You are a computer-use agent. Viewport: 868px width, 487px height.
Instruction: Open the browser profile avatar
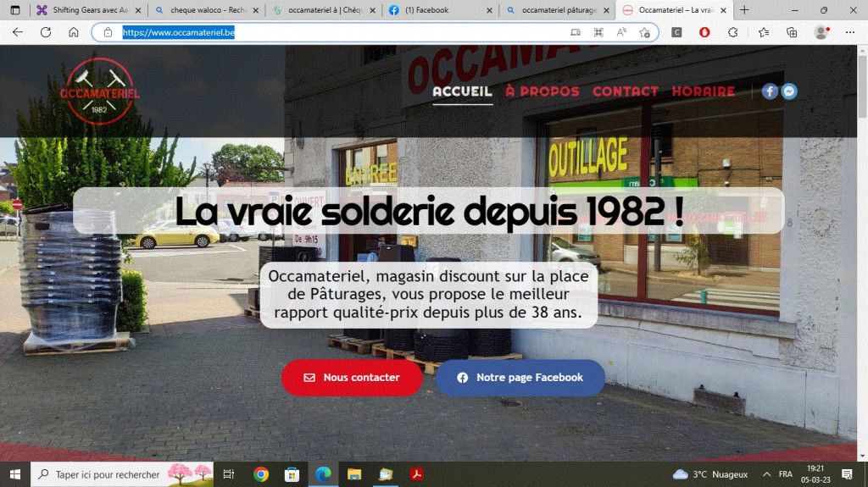pos(821,33)
